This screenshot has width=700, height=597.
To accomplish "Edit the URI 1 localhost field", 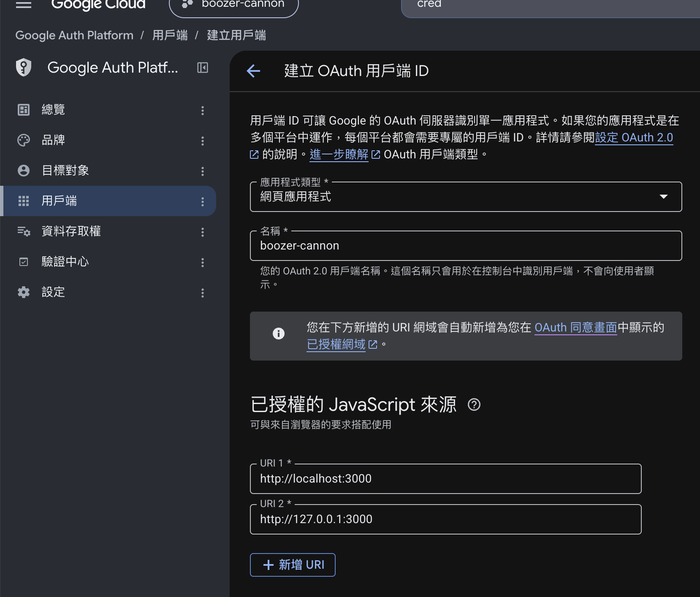I will pos(446,479).
